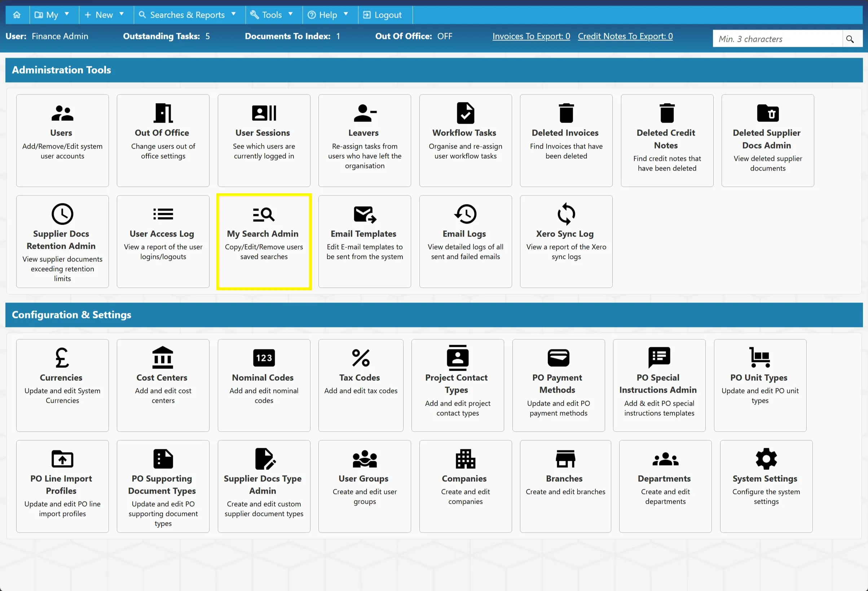The image size is (868, 591).
Task: Open the Deleted Credit Notes trash icon
Action: coord(667,113)
